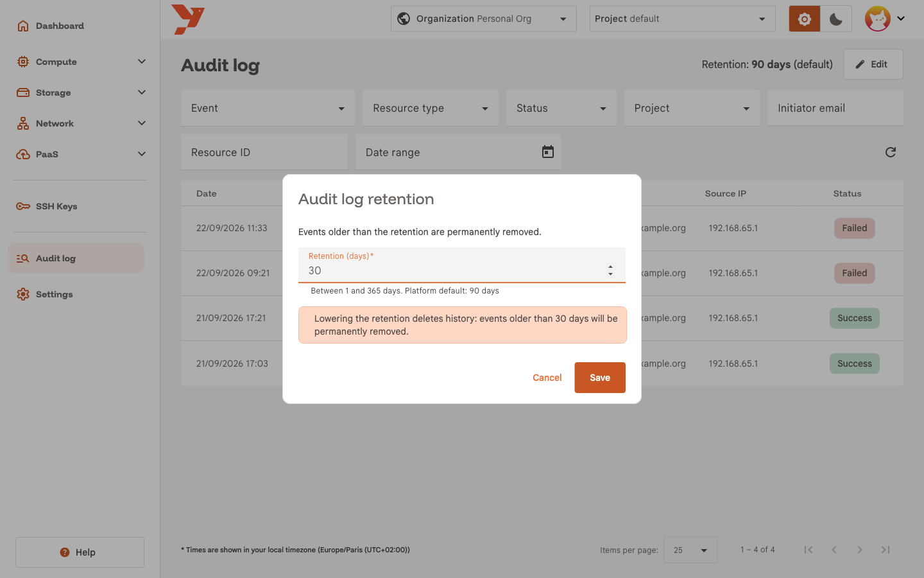
Task: Click the Status column header
Action: [x=848, y=193]
